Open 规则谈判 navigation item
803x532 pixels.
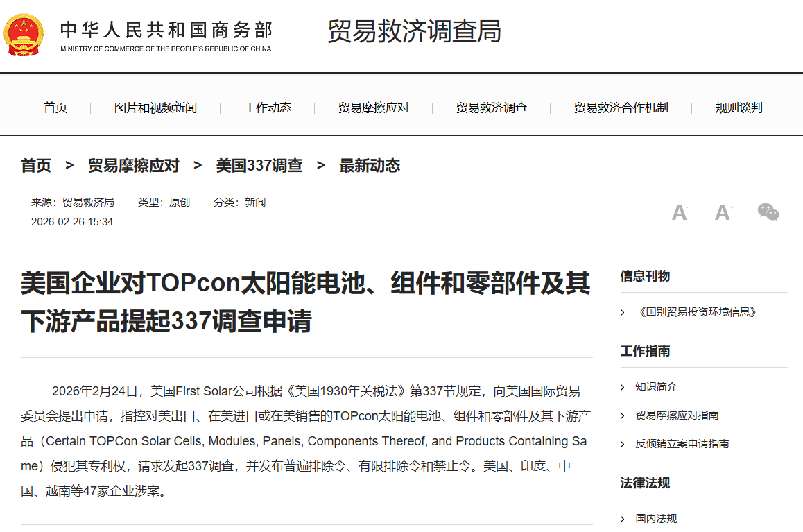point(739,108)
